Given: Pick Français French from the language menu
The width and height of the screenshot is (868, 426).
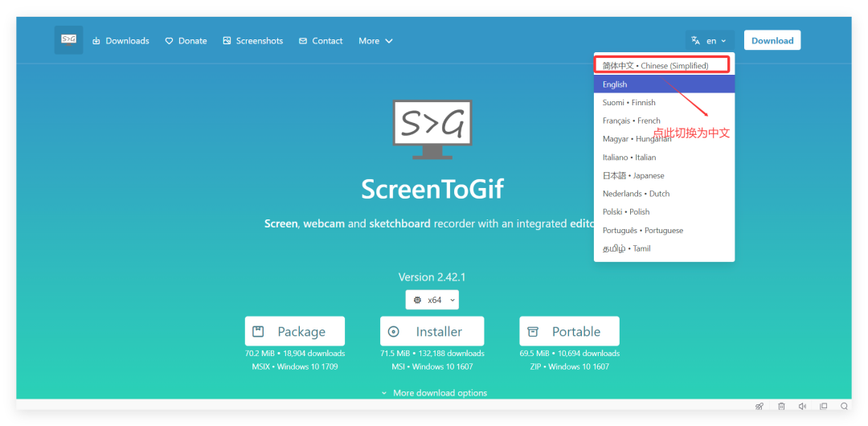Looking at the screenshot, I should [665, 121].
